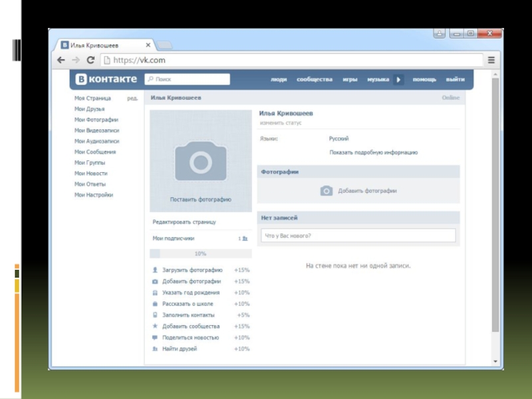Click Загрузить фотографию text link
The image size is (532, 399).
click(x=192, y=270)
